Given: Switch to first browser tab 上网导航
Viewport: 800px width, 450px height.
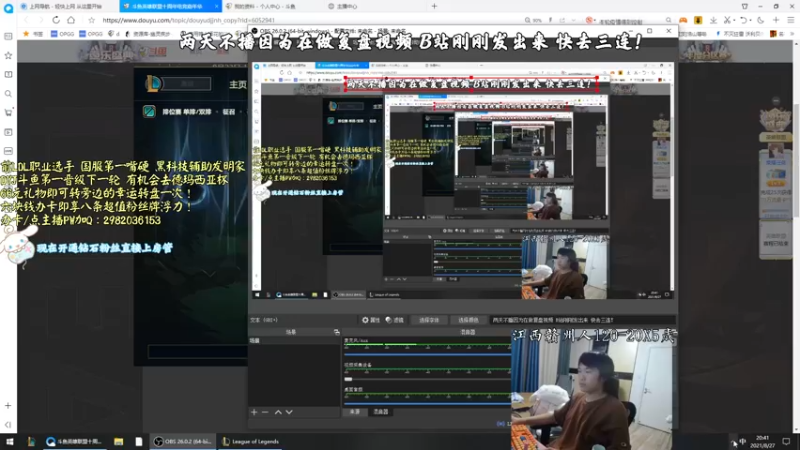Looking at the screenshot, I should [65, 6].
